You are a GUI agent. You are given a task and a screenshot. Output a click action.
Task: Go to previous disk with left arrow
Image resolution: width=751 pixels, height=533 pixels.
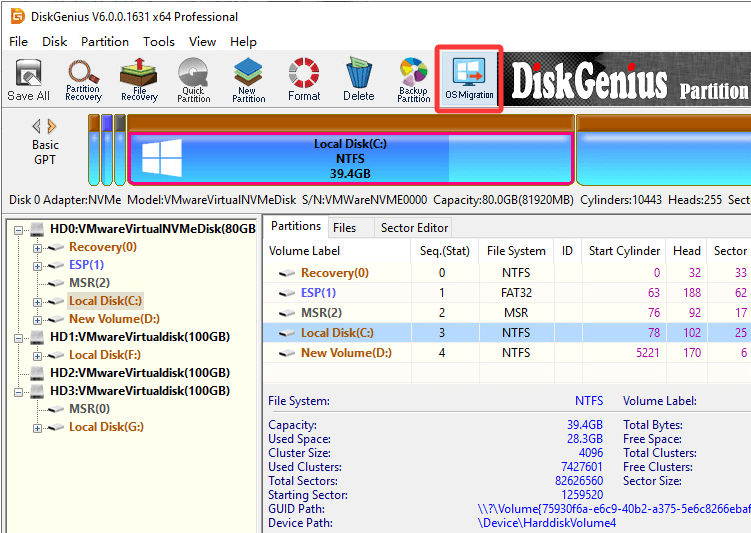coord(38,126)
